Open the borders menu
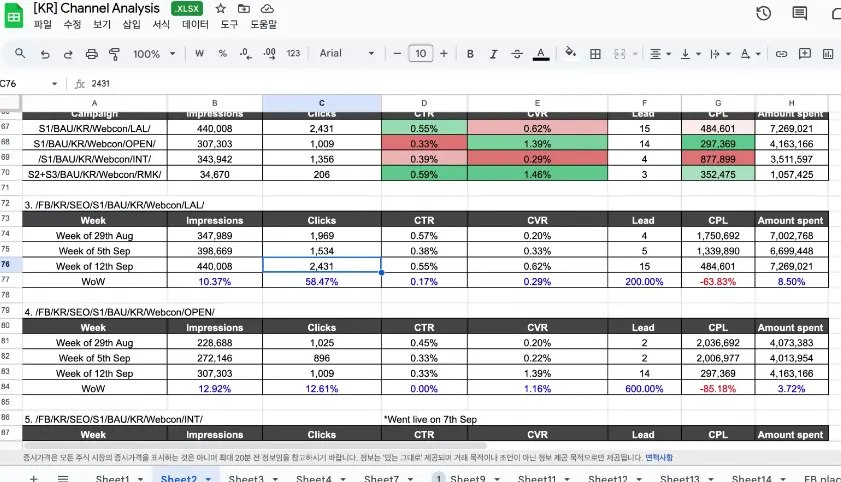Image resolution: width=841 pixels, height=482 pixels. pyautogui.click(x=595, y=54)
